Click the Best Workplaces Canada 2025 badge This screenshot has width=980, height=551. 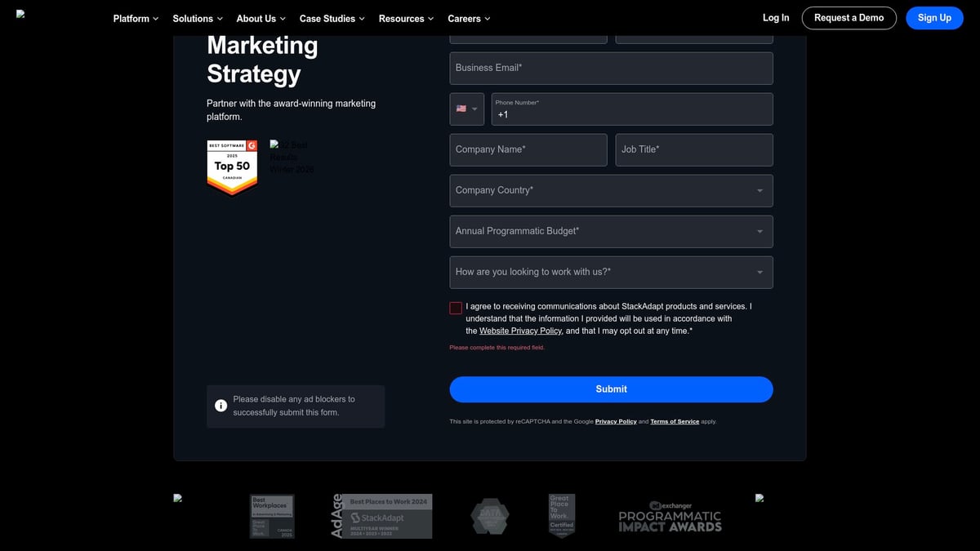tap(272, 515)
